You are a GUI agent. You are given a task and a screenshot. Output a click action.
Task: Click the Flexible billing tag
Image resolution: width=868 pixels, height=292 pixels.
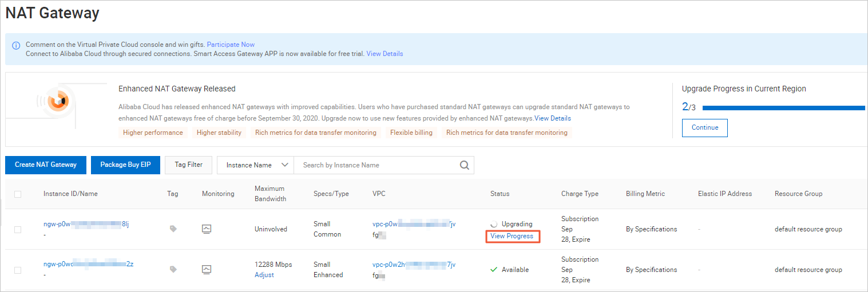pos(411,133)
